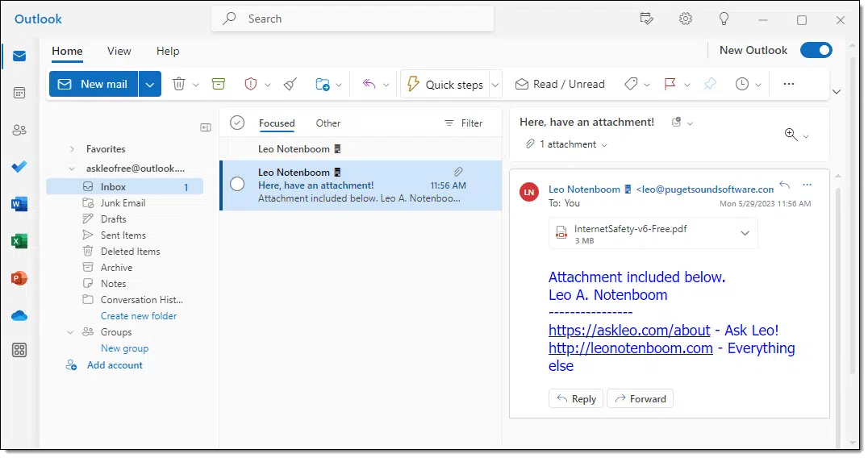Open the To Do checkmark app
The image size is (868, 458).
(19, 166)
